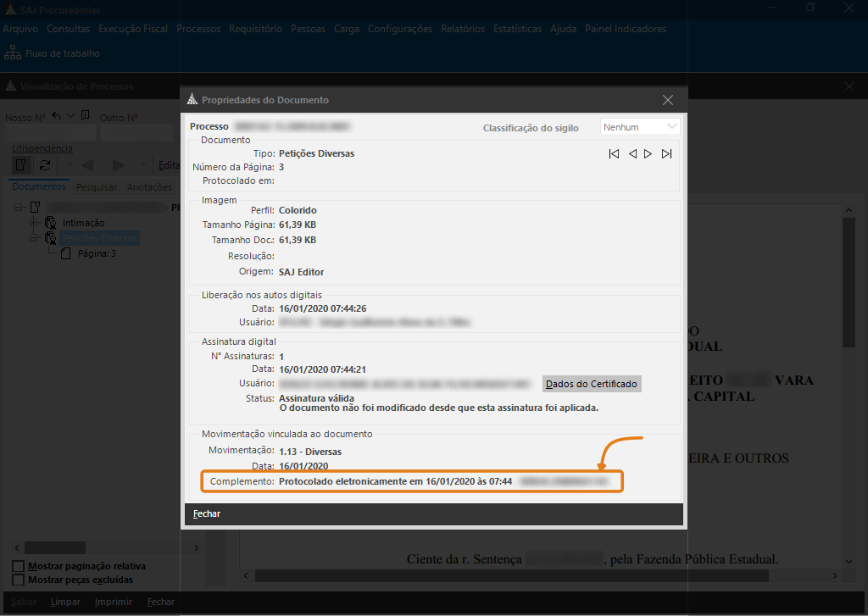Click the Intimação document icon
Image resolution: width=868 pixels, height=616 pixels.
tap(50, 222)
